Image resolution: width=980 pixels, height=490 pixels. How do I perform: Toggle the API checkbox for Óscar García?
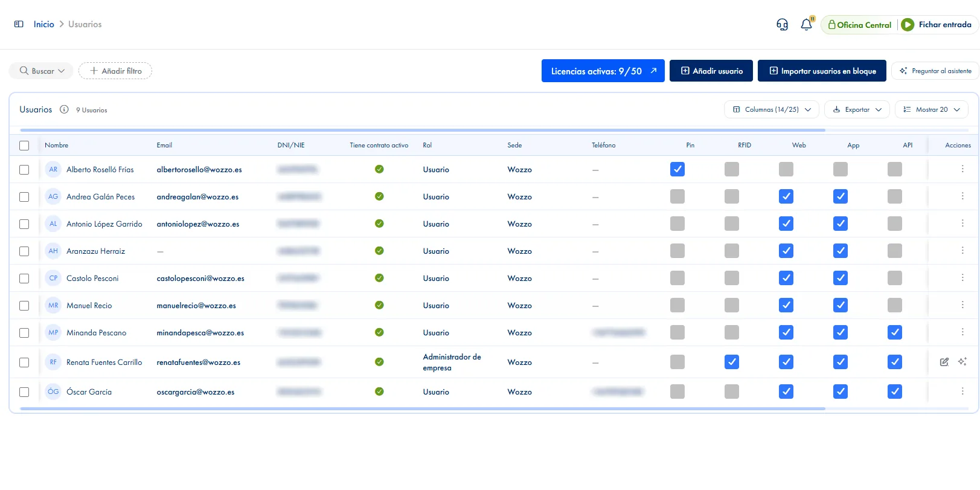click(x=895, y=392)
